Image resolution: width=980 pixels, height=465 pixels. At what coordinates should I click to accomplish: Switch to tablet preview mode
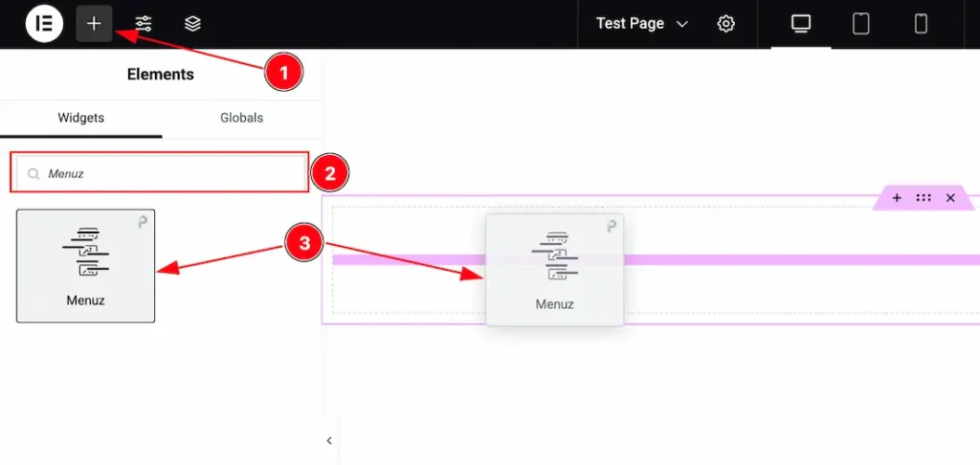click(x=861, y=24)
